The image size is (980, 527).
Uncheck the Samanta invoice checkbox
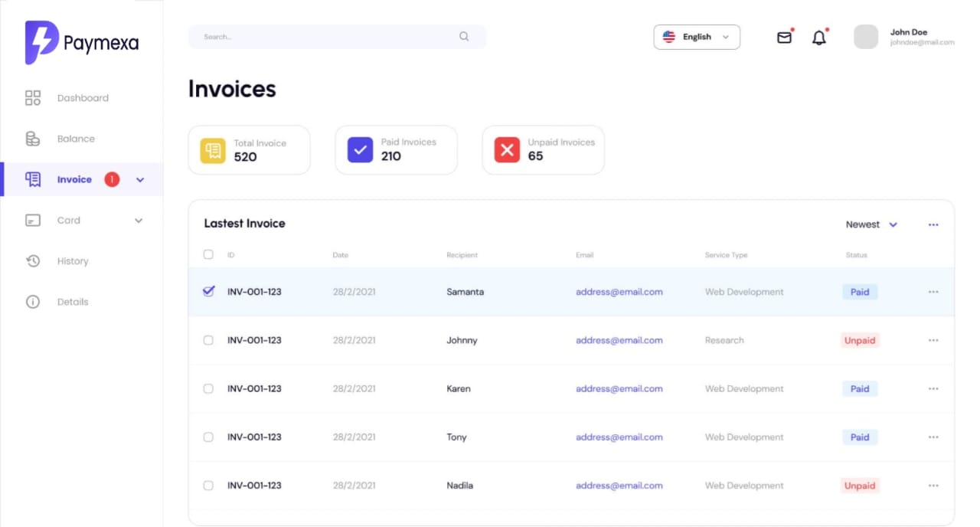[208, 291]
